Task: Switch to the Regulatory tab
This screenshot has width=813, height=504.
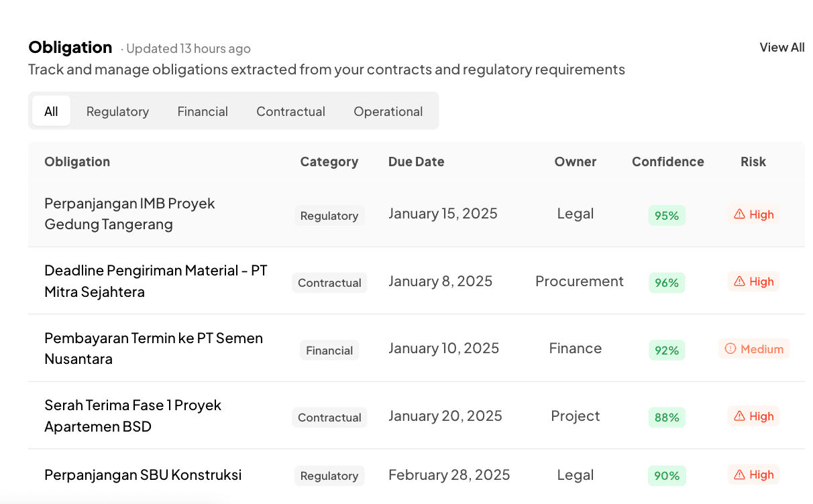Action: (x=117, y=111)
